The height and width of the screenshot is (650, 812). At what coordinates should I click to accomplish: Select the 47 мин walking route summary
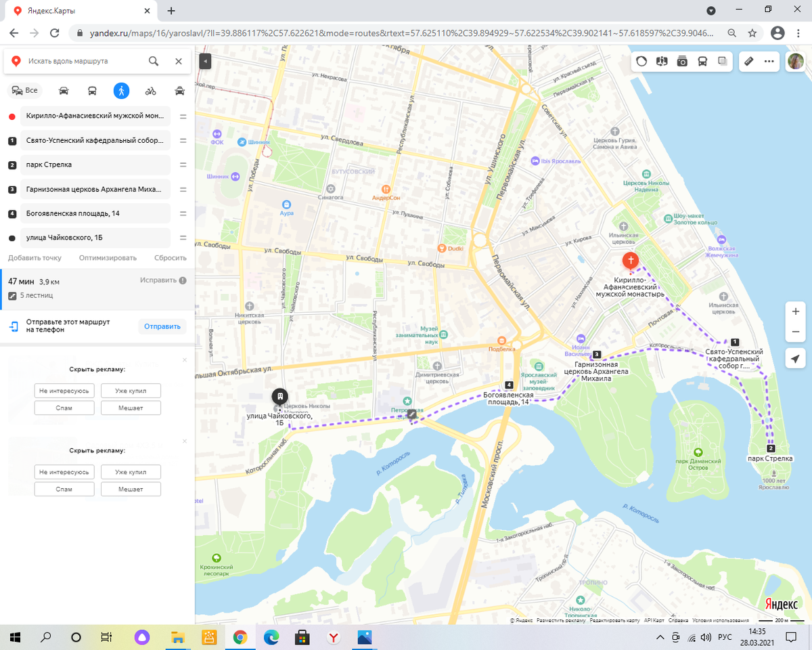97,288
